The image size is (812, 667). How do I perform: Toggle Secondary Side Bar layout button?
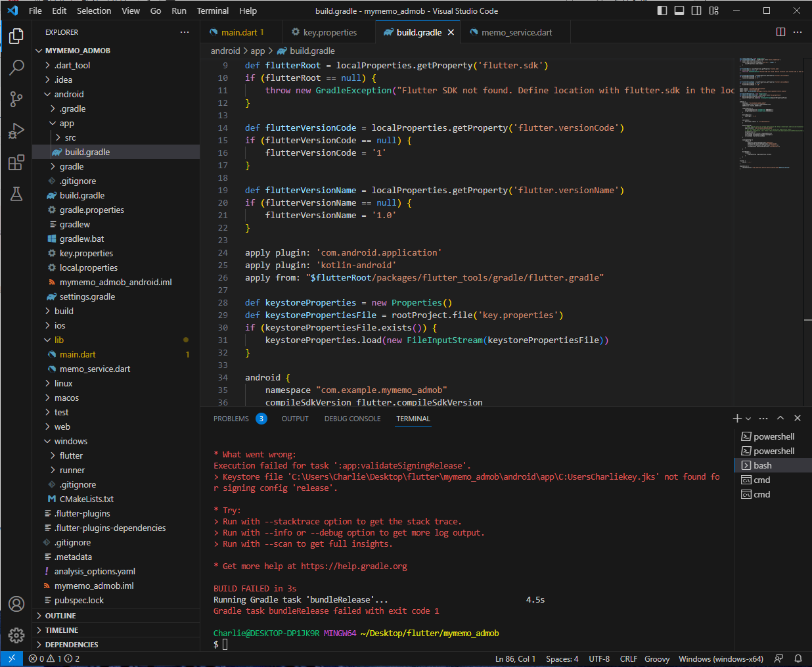696,11
